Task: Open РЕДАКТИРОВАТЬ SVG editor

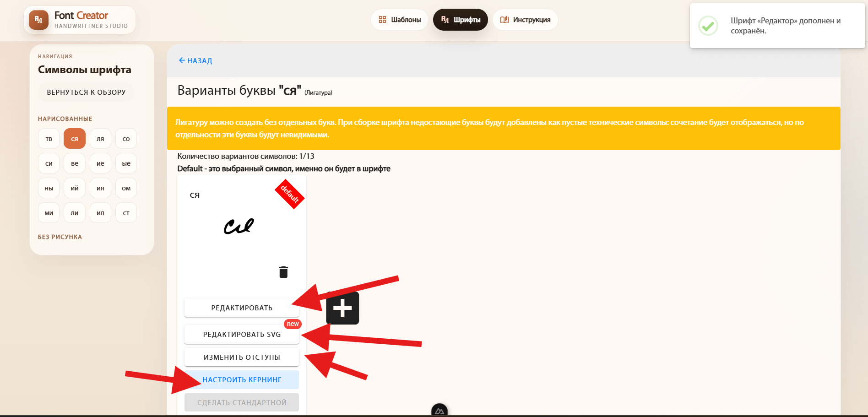Action: click(x=242, y=334)
